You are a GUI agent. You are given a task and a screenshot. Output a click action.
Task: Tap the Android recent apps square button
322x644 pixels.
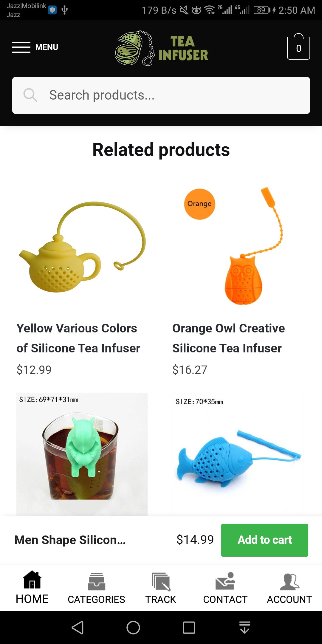point(189,628)
